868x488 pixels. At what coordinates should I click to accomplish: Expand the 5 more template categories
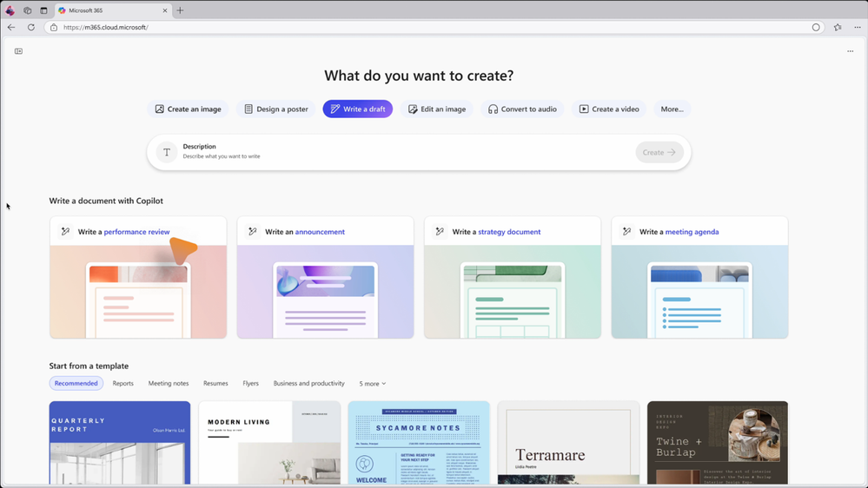tap(372, 384)
